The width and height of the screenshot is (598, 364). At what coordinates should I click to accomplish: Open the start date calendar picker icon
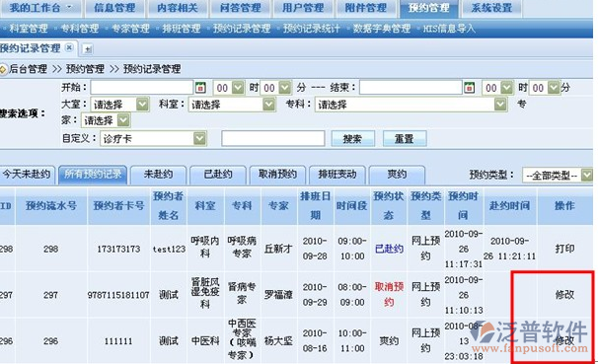200,88
